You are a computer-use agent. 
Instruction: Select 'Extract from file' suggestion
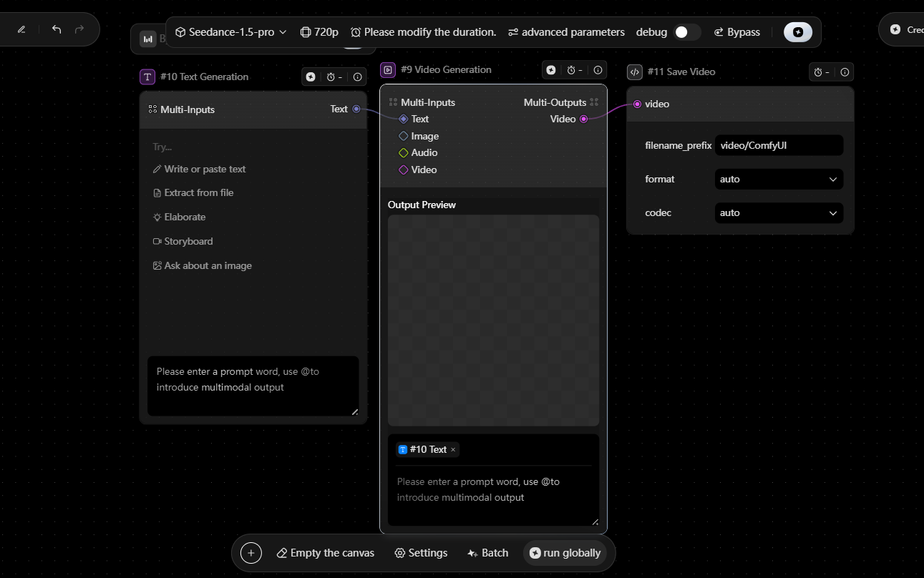[x=193, y=192]
